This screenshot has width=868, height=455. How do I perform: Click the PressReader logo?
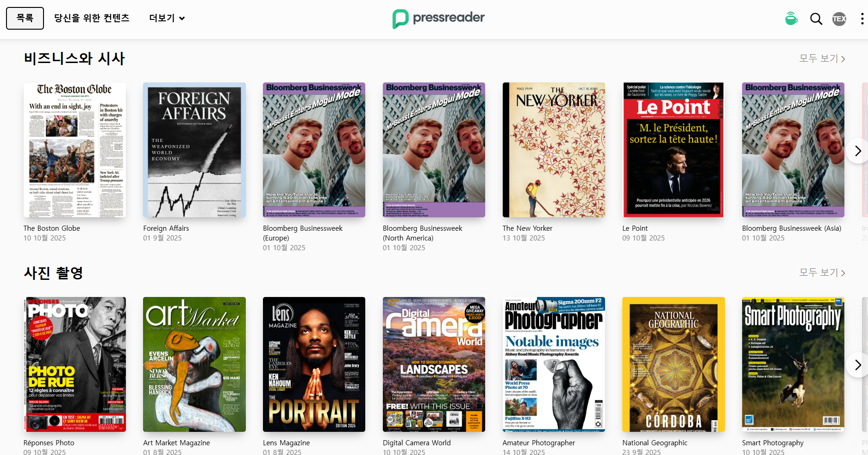438,18
